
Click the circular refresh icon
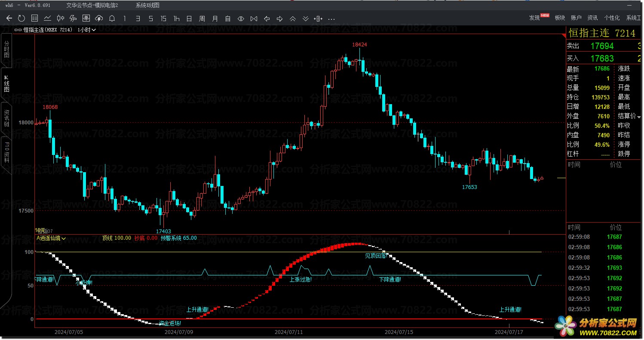(x=21, y=18)
